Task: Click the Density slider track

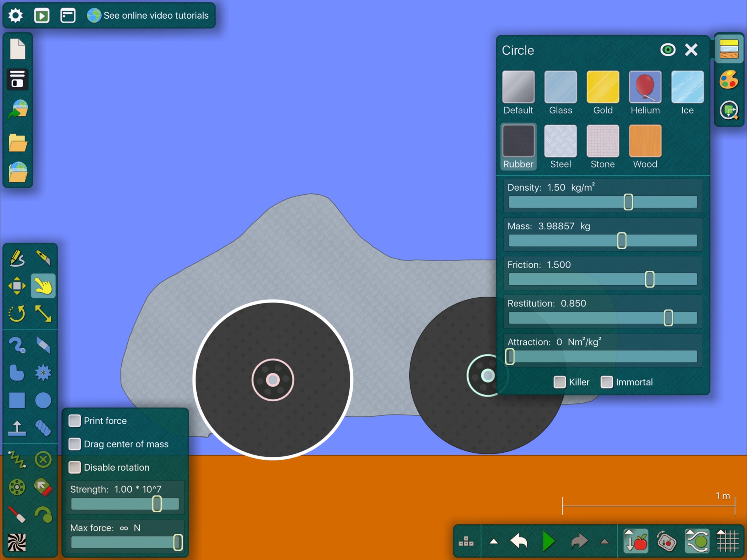Action: pos(603,202)
